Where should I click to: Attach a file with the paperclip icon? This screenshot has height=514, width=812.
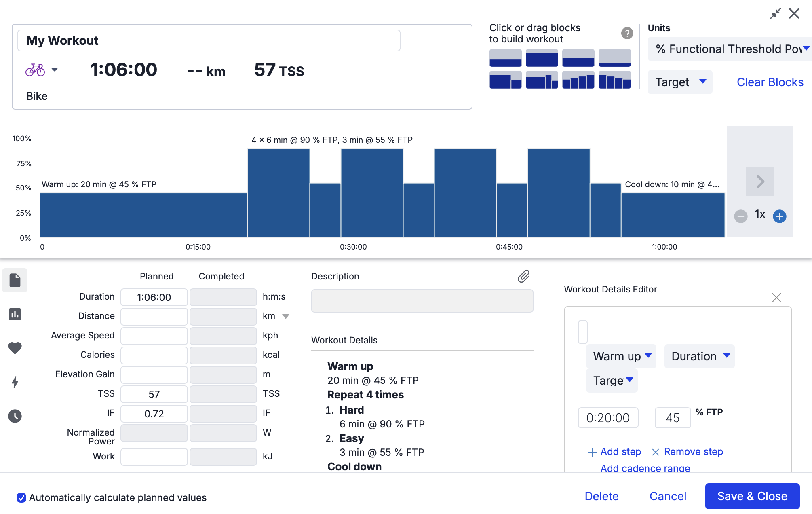523,276
